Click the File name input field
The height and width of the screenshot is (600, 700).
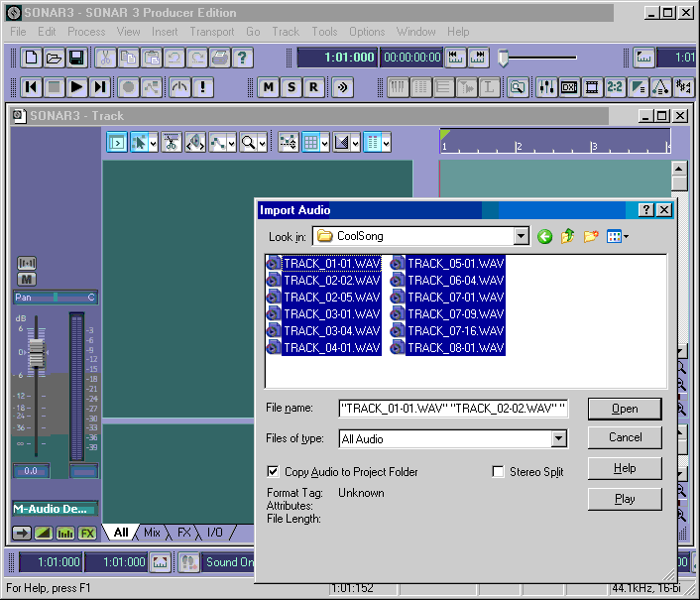click(453, 409)
